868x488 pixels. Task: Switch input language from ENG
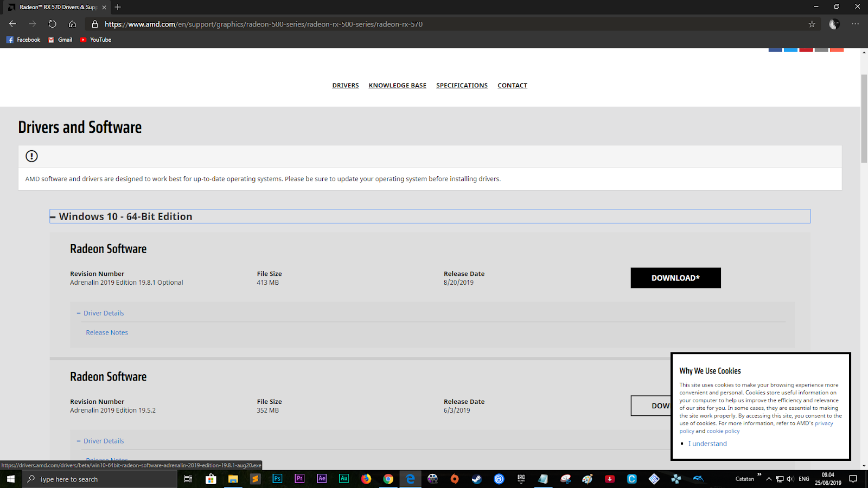click(x=804, y=479)
